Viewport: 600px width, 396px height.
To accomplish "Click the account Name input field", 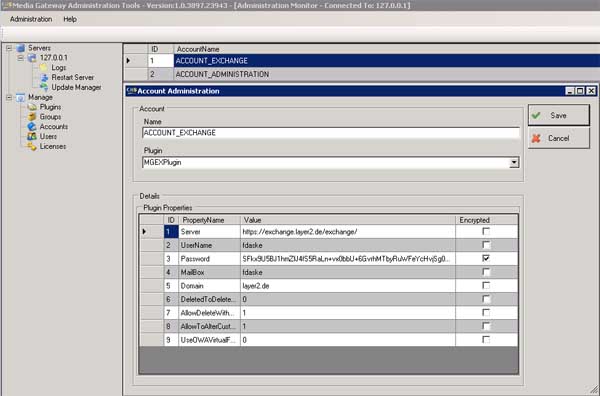I will coord(331,133).
